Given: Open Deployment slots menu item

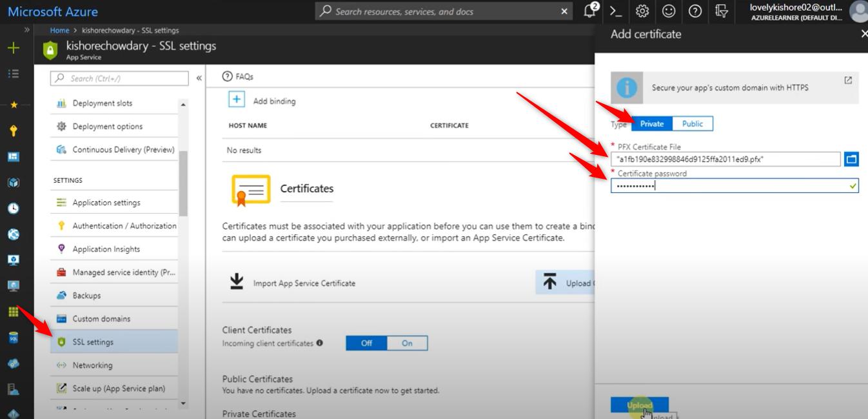Looking at the screenshot, I should point(114,103).
